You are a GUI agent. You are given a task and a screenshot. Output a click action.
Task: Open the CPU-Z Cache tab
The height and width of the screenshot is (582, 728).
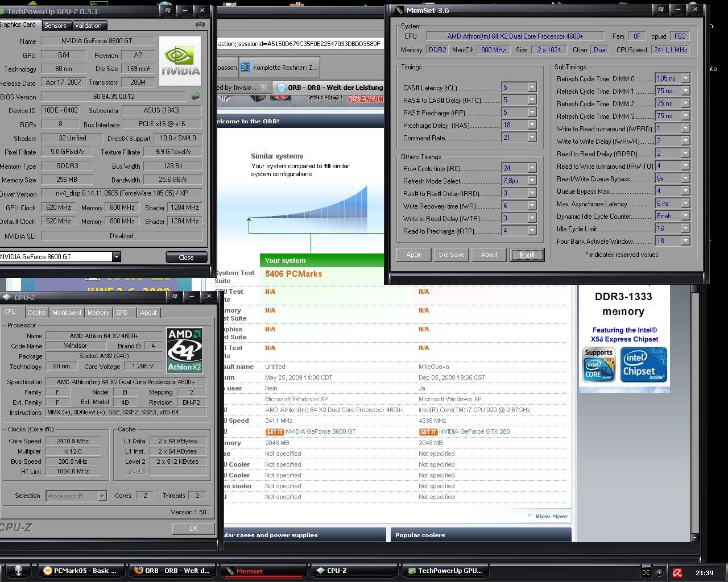click(37, 313)
